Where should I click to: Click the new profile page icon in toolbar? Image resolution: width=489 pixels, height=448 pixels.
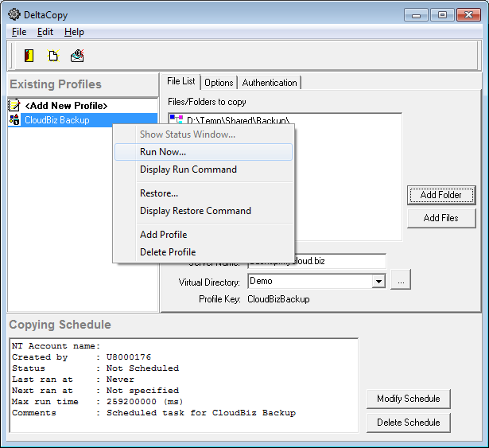pyautogui.click(x=53, y=56)
